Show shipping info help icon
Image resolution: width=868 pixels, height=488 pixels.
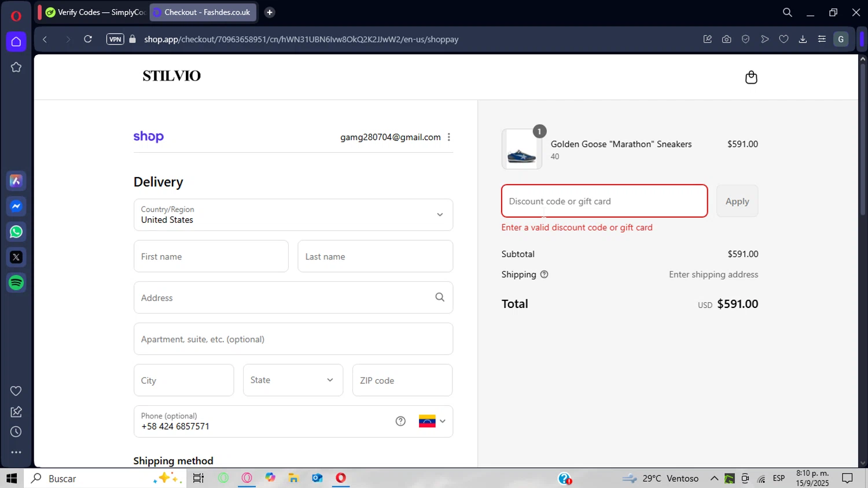coord(544,274)
